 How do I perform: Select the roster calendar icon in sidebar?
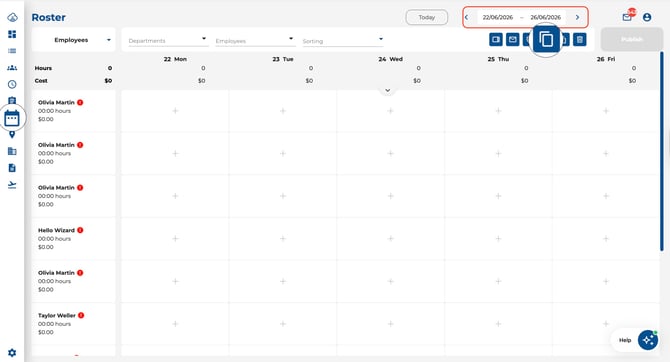click(x=12, y=118)
